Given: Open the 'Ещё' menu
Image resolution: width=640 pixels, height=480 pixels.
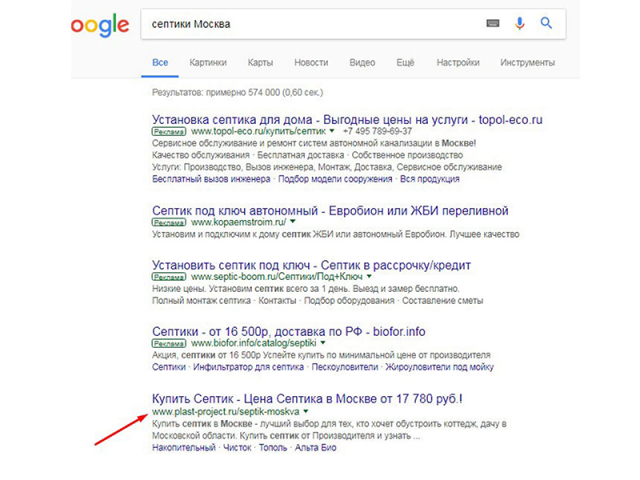Looking at the screenshot, I should click(x=405, y=62).
